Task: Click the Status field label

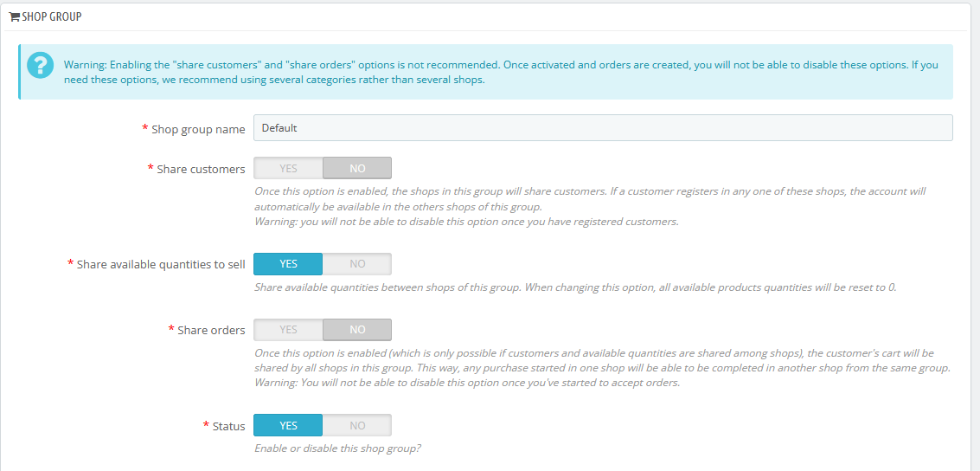Action: click(x=229, y=426)
